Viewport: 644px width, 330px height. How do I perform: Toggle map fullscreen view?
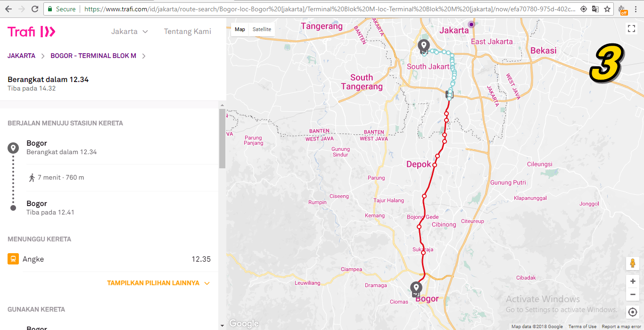pyautogui.click(x=632, y=29)
